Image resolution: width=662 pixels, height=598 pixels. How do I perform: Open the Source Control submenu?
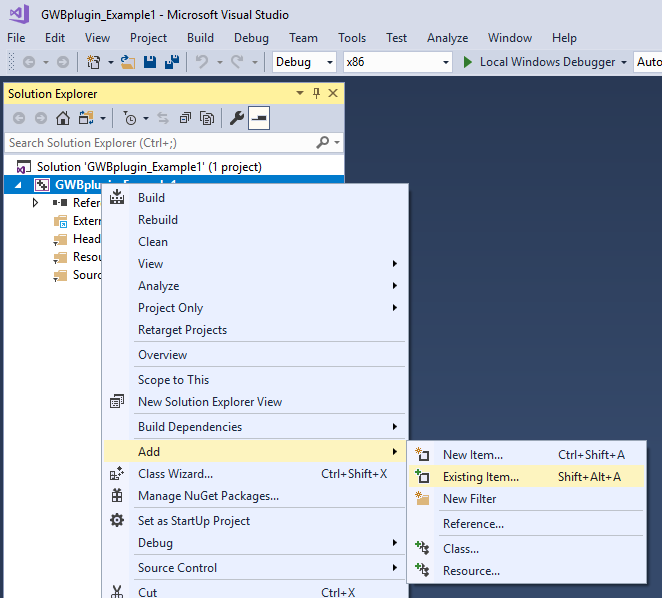coord(255,568)
